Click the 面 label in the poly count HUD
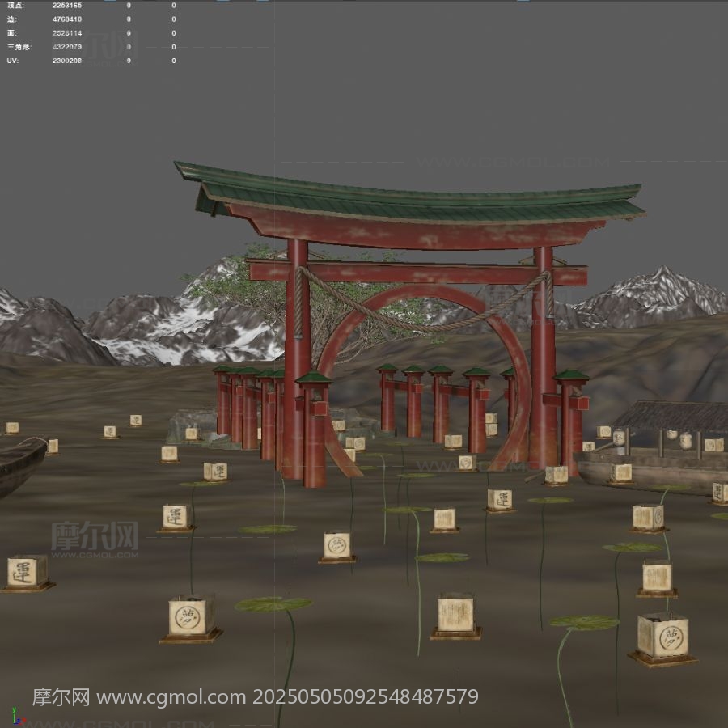The width and height of the screenshot is (728, 728). 11,33
